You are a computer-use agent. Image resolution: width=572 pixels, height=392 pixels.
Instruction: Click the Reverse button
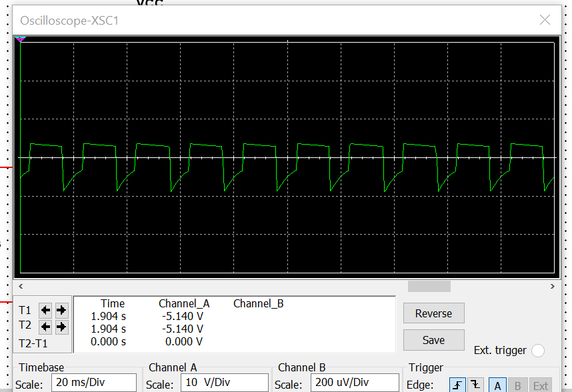[434, 313]
